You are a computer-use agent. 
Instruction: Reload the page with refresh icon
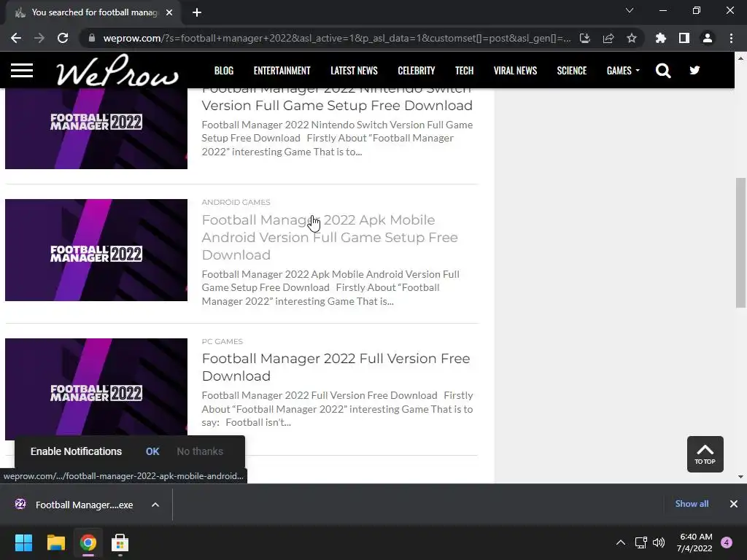[63, 38]
